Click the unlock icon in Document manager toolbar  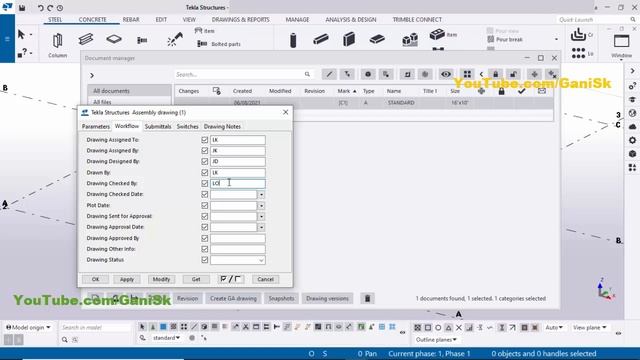tap(513, 74)
